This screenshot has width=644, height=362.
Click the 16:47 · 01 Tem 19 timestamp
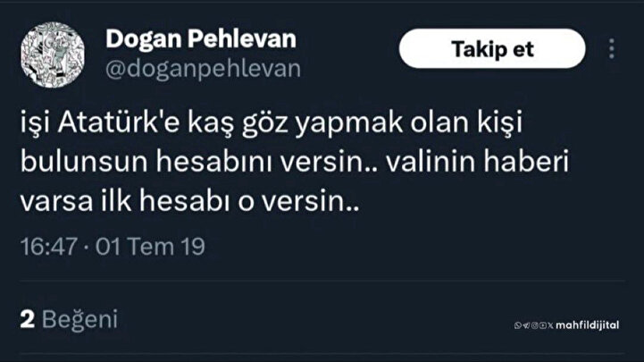(109, 244)
